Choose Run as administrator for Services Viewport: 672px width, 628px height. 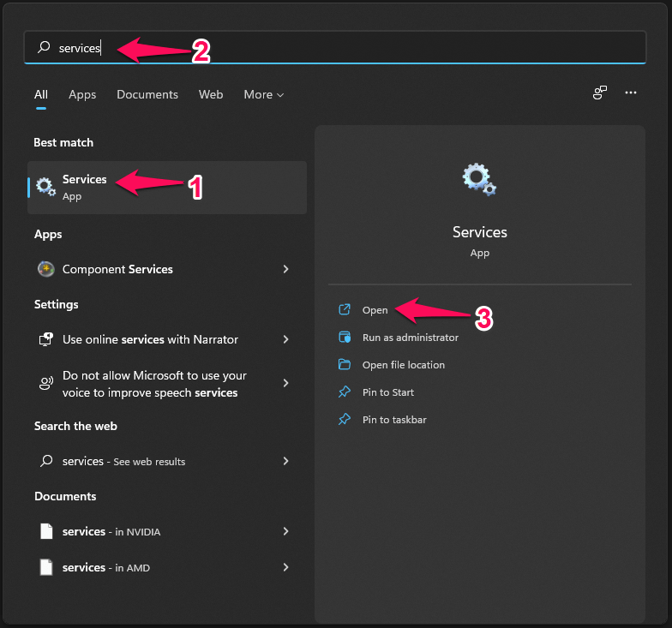pyautogui.click(x=410, y=338)
